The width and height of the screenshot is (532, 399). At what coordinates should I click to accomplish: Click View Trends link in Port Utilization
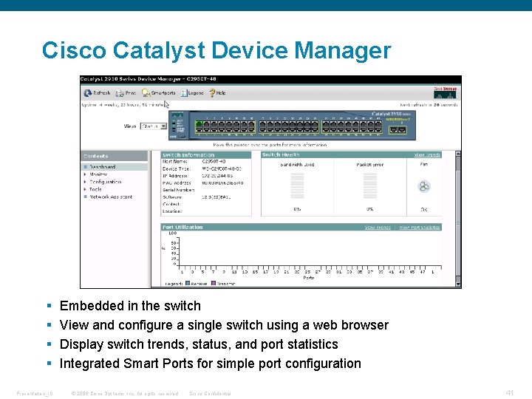pos(378,228)
